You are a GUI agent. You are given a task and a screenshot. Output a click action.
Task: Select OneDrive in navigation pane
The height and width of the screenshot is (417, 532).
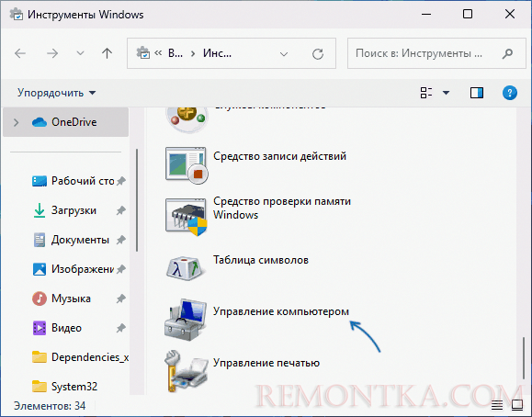66,122
